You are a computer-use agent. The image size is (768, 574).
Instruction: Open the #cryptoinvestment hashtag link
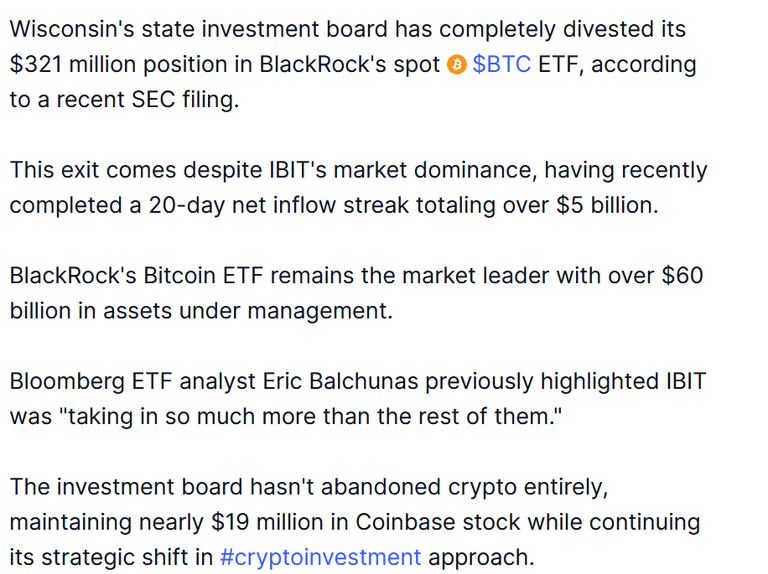pos(320,557)
